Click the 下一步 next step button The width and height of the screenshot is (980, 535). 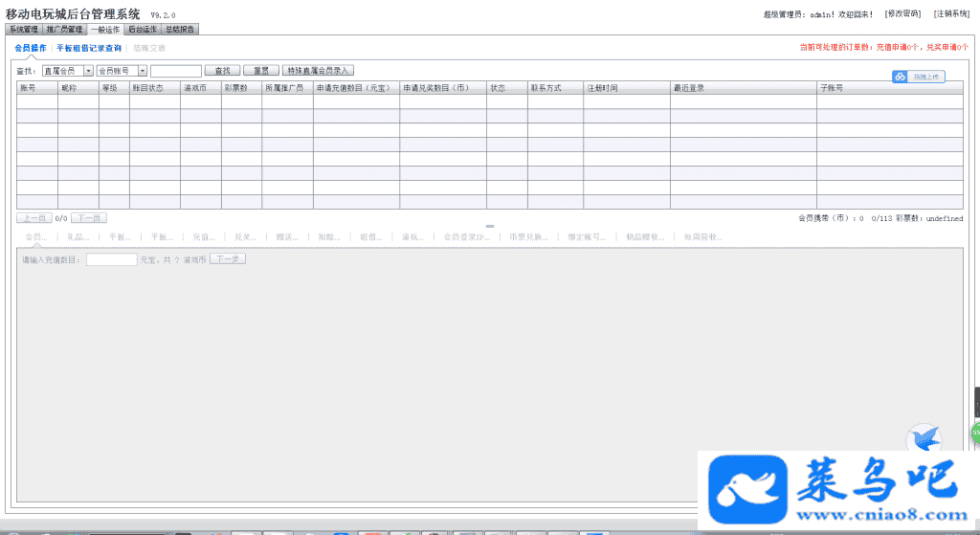tap(228, 258)
